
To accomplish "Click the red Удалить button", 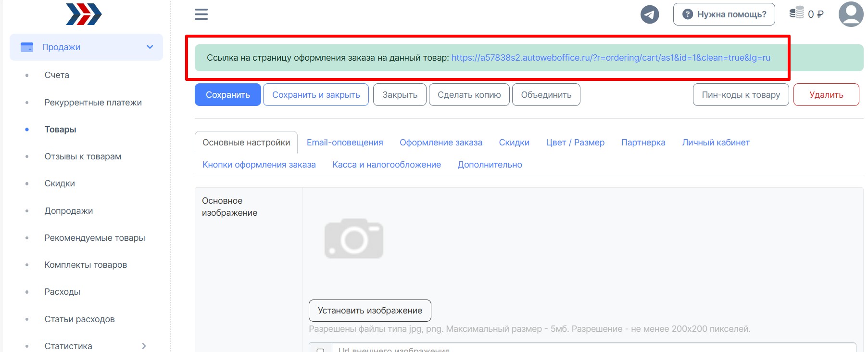I will tap(826, 95).
